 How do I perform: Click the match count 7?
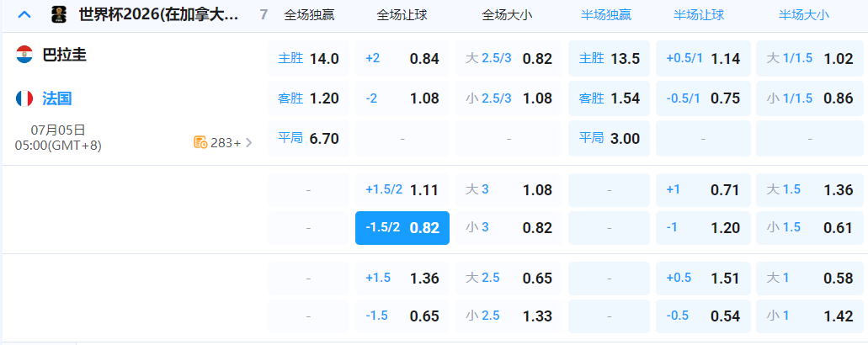pos(264,15)
